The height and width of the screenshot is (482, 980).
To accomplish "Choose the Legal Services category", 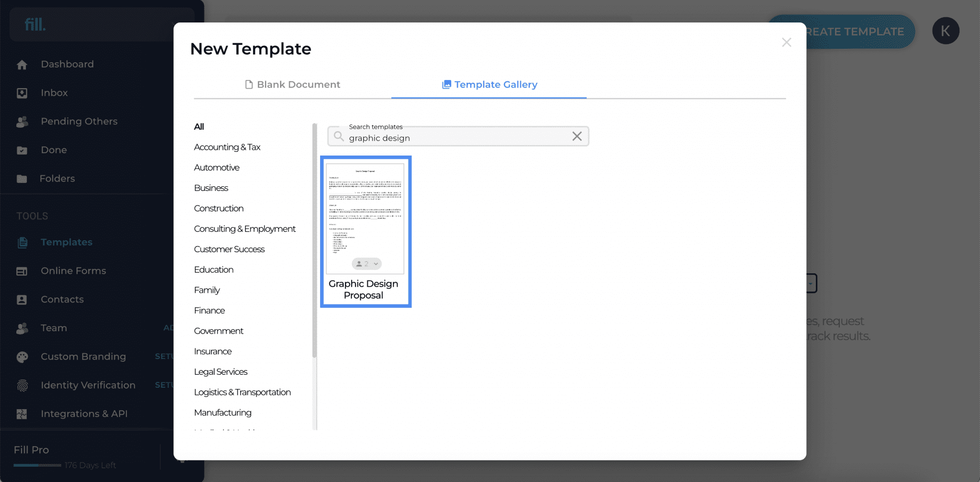I will tap(221, 372).
